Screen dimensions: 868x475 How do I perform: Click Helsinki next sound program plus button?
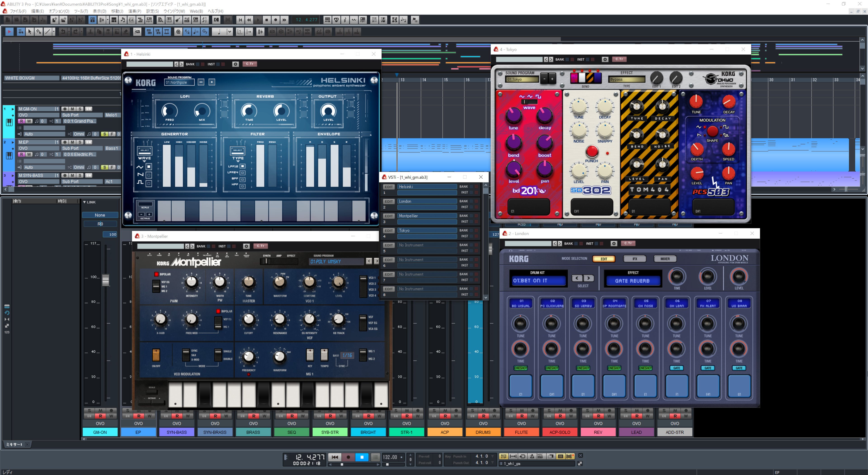[212, 82]
